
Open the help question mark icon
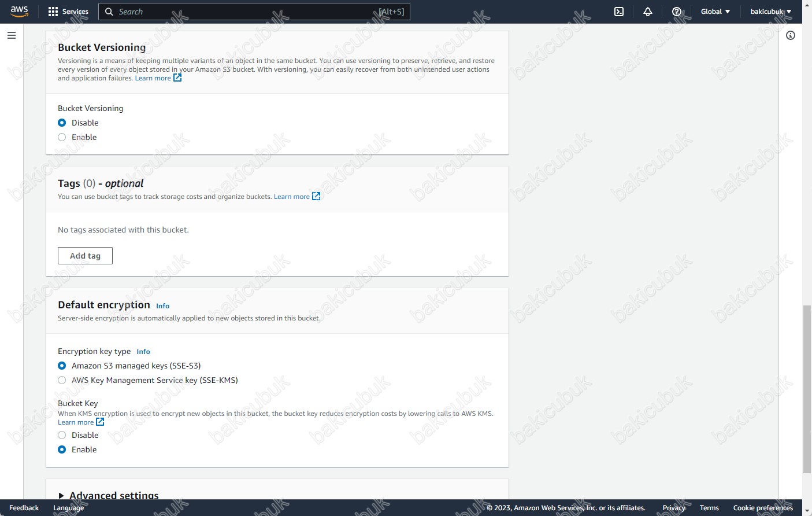[677, 12]
